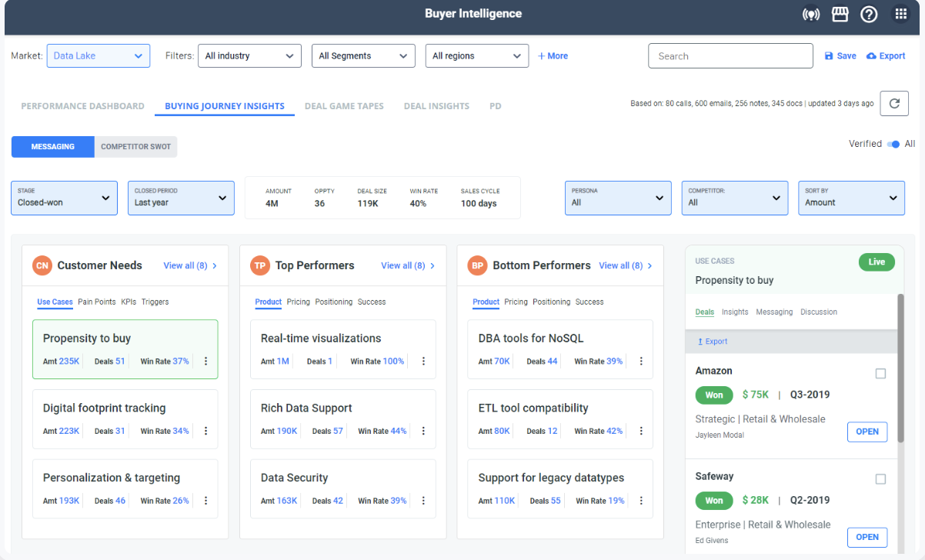925x560 pixels.
Task: Click OPEN button for Amazon deal
Action: (867, 432)
